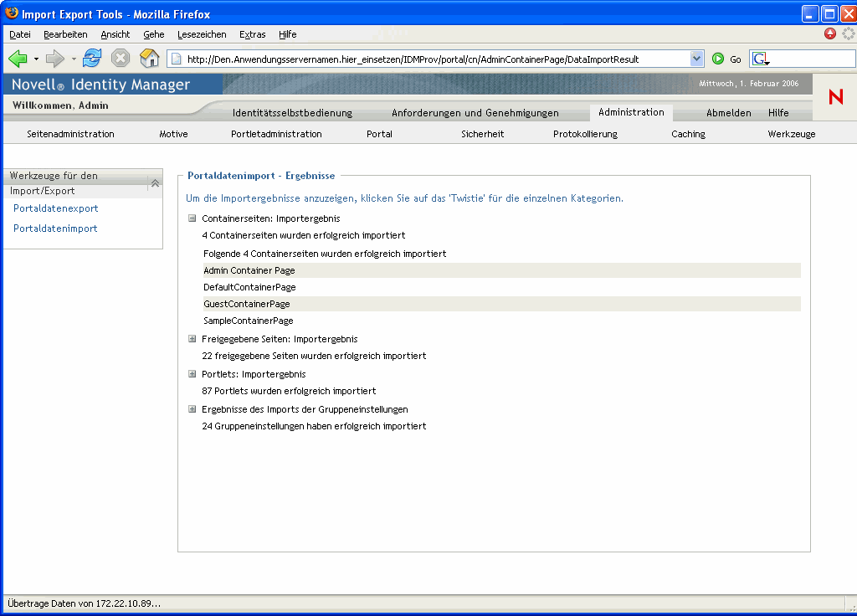Click the Portaldatenimport link
The image size is (857, 616).
click(55, 228)
